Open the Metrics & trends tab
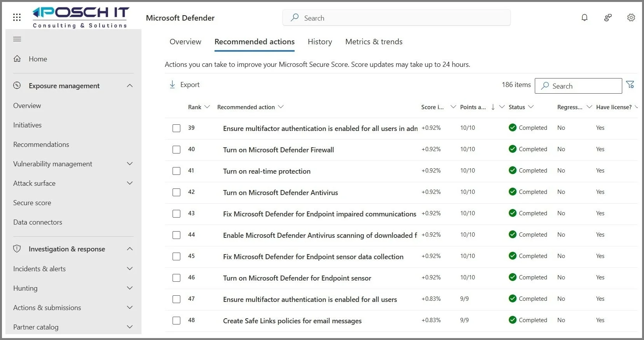Viewport: 644px width, 340px height. click(374, 42)
